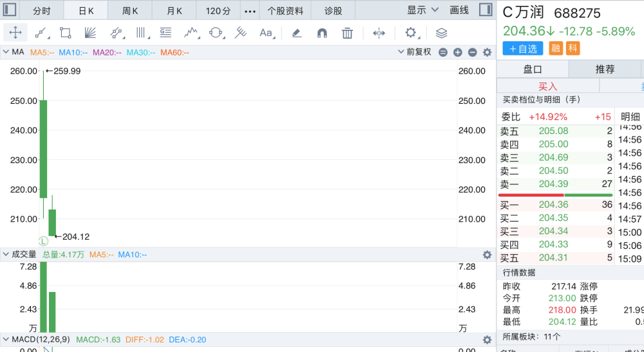Open drawing settings gear in toolbar

click(x=410, y=32)
